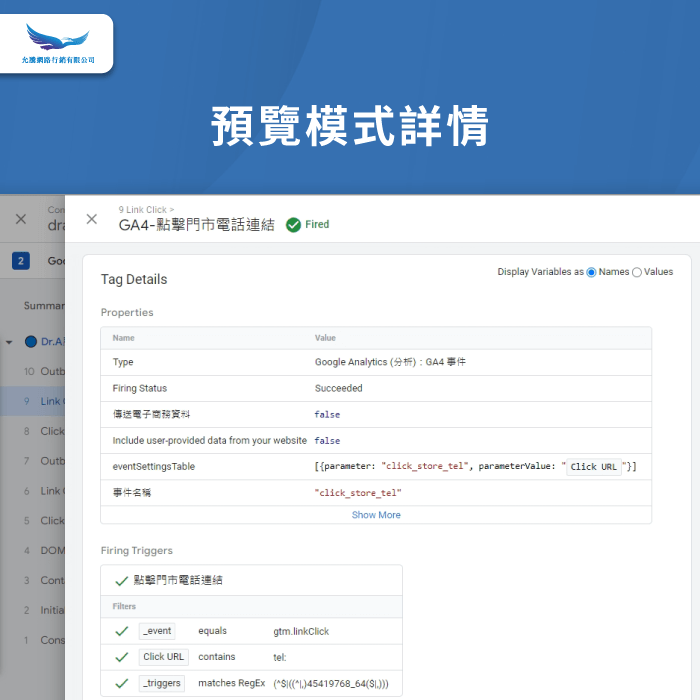Click the checkmark on the Click URL filter row
Screen dimensions: 700x700
pyautogui.click(x=121, y=657)
